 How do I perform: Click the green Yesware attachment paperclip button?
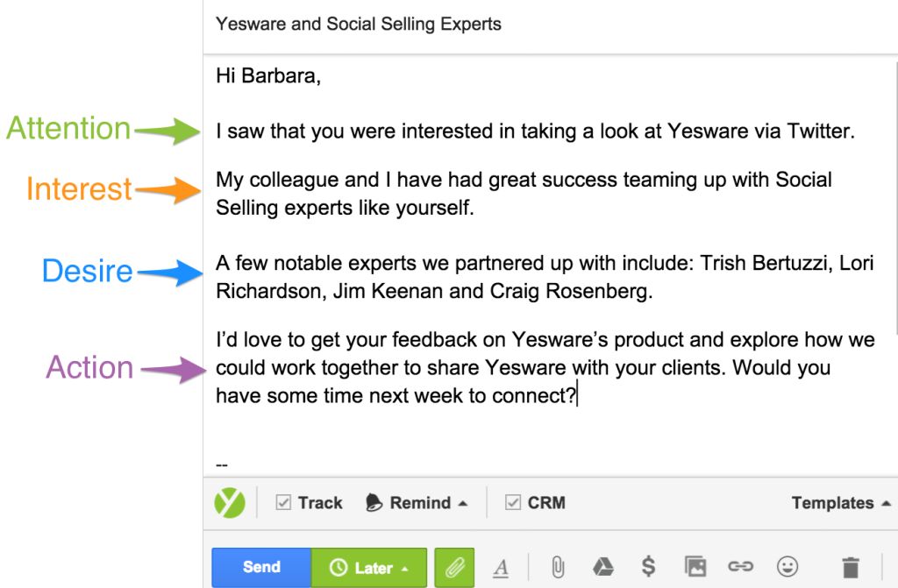pyautogui.click(x=454, y=567)
